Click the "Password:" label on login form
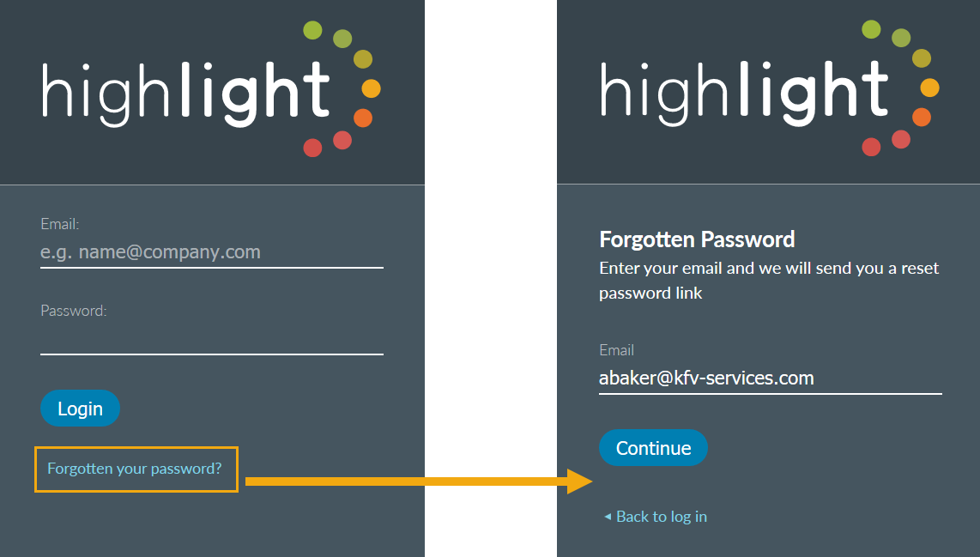980x557 pixels. click(74, 311)
